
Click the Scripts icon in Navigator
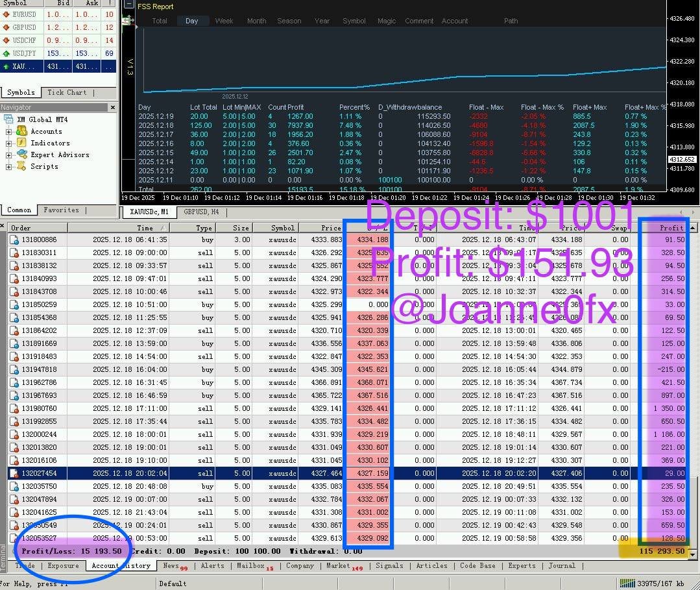(x=21, y=166)
